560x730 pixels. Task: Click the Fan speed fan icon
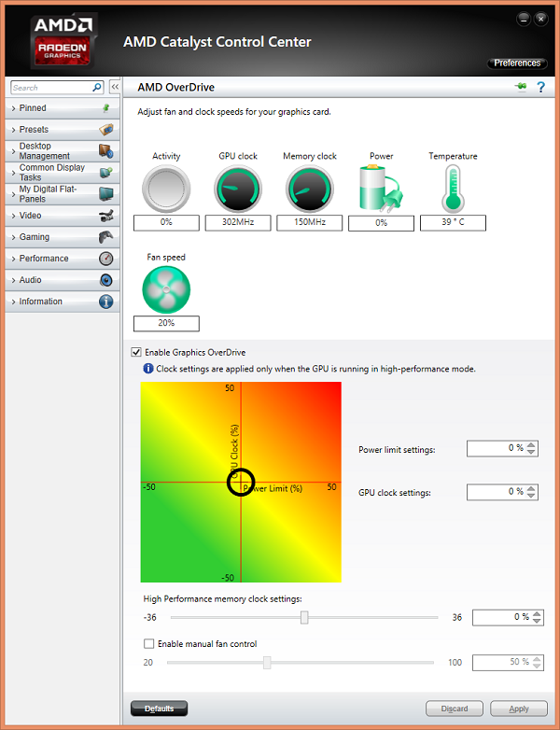[x=166, y=289]
